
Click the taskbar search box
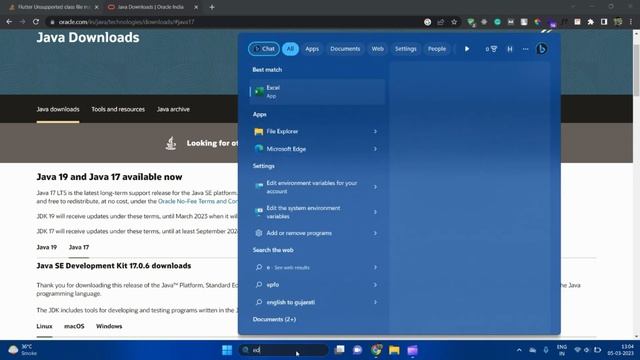283,350
